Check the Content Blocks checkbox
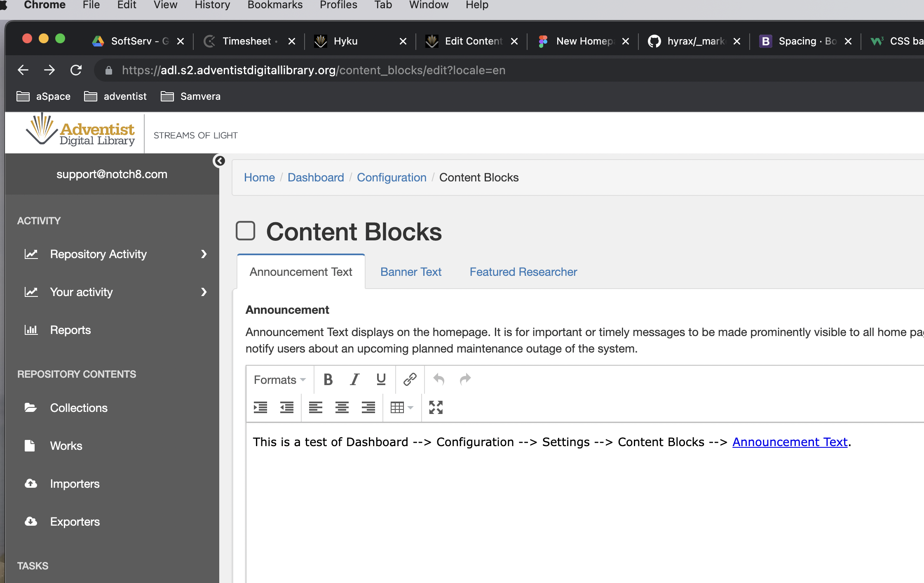Image resolution: width=924 pixels, height=583 pixels. pyautogui.click(x=246, y=231)
